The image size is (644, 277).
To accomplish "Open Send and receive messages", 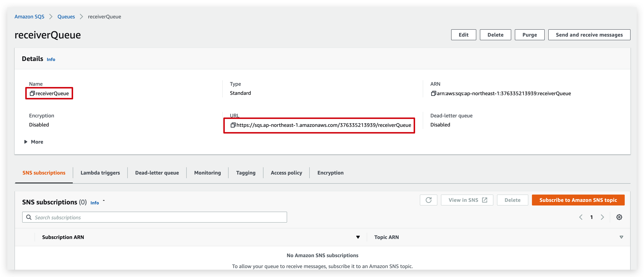I will coord(589,35).
